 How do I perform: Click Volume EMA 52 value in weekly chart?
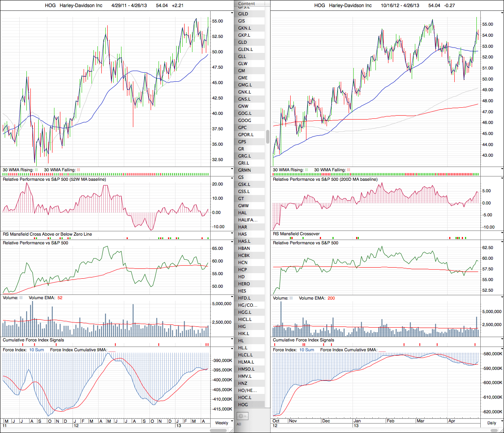[60, 298]
